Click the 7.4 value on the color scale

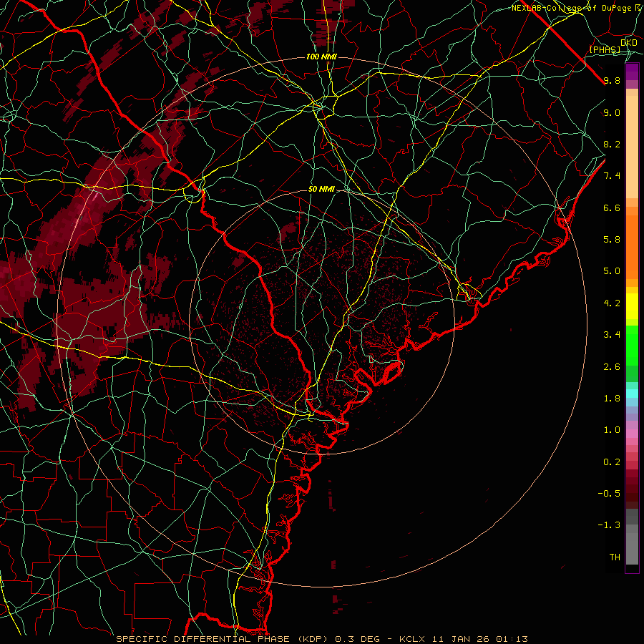(612, 176)
